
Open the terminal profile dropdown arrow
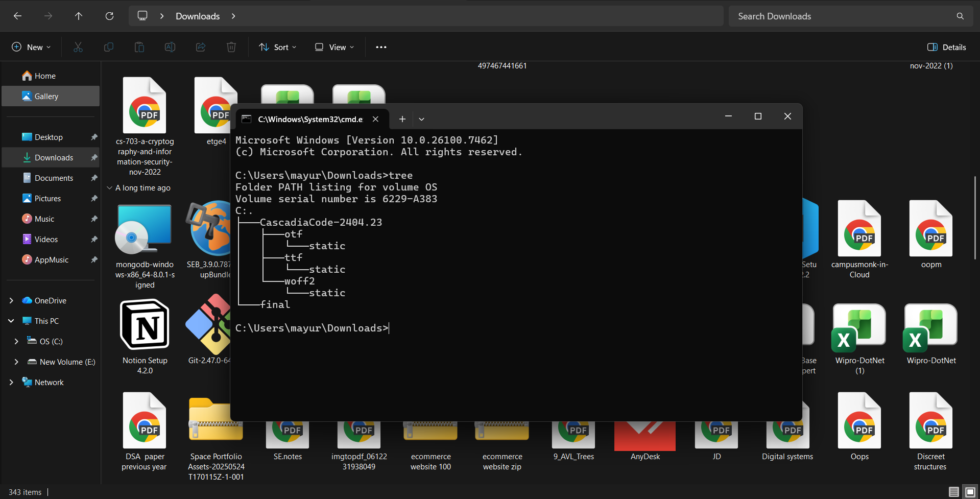pyautogui.click(x=421, y=119)
